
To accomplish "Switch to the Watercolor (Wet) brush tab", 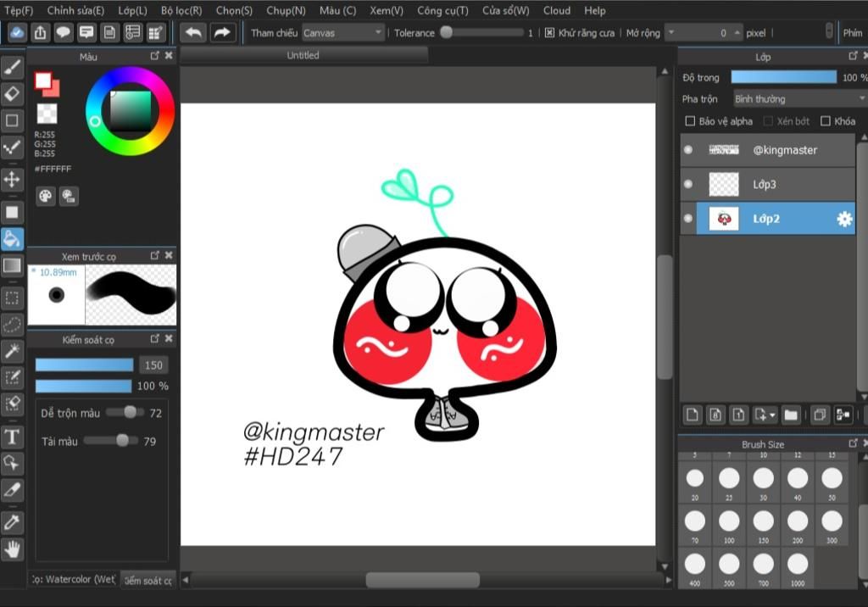I will (x=73, y=579).
